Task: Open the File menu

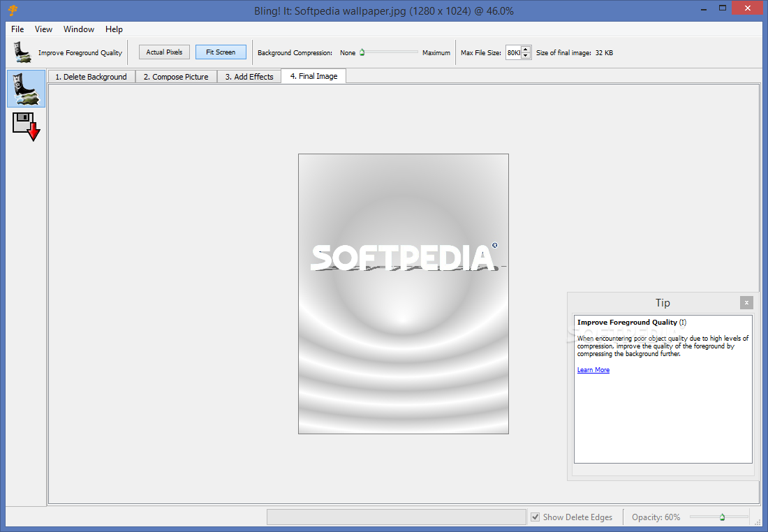Action: pyautogui.click(x=17, y=29)
